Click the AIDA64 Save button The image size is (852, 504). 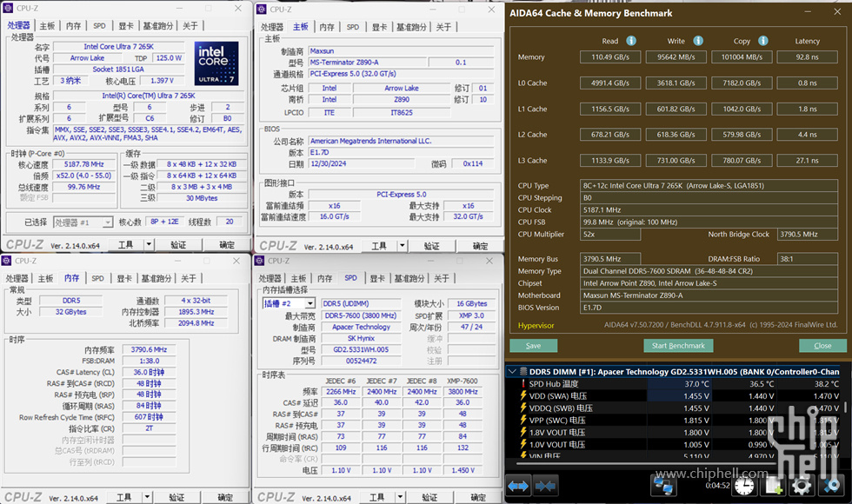(533, 346)
